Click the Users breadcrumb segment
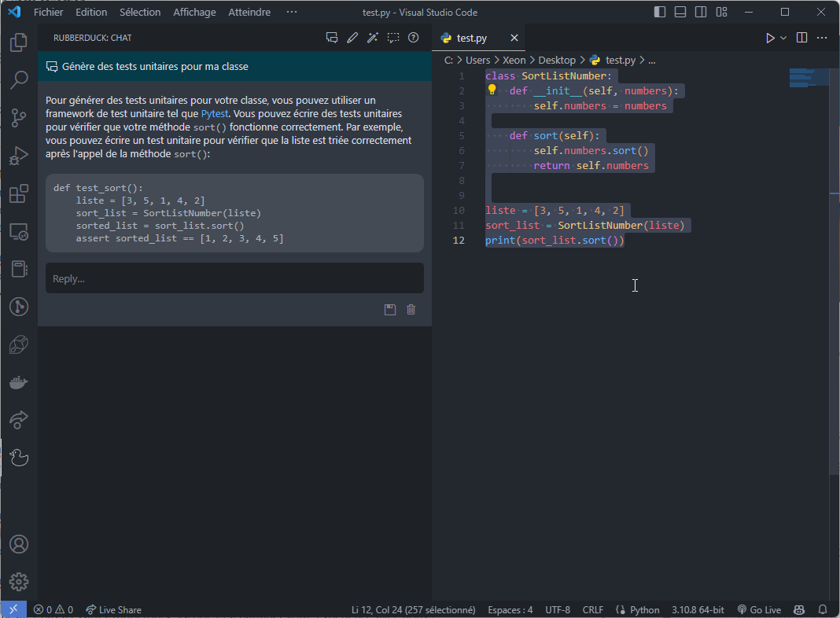The width and height of the screenshot is (840, 618). (478, 60)
